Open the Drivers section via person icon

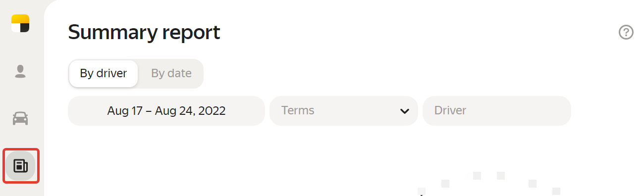20,71
